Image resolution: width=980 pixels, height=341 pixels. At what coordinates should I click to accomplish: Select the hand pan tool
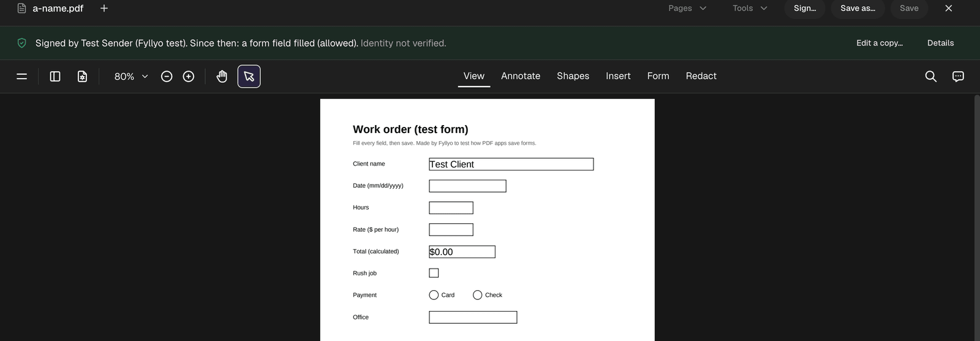(x=222, y=77)
